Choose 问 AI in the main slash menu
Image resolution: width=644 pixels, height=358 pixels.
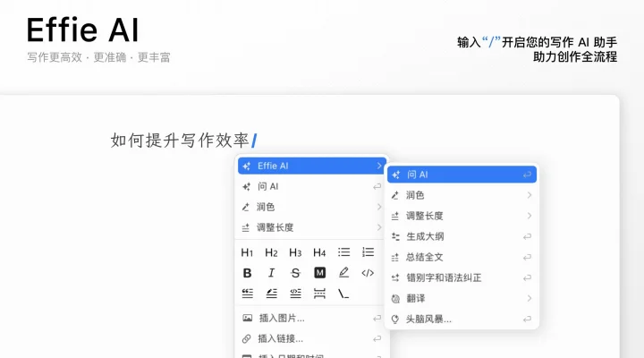[x=311, y=186]
